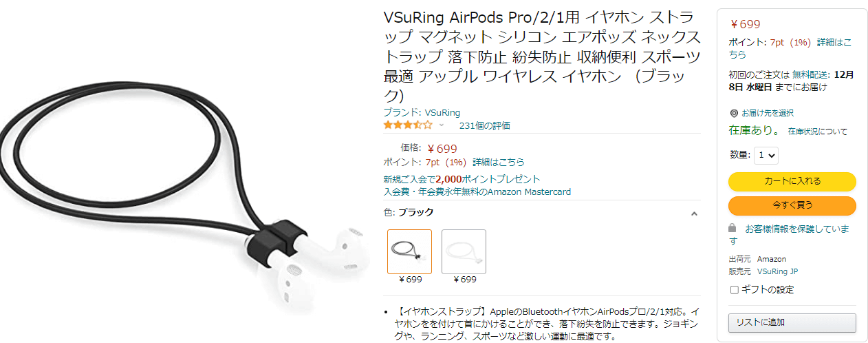The image size is (868, 343).
Task: Open the VSuRing brand link
Action: tap(422, 112)
